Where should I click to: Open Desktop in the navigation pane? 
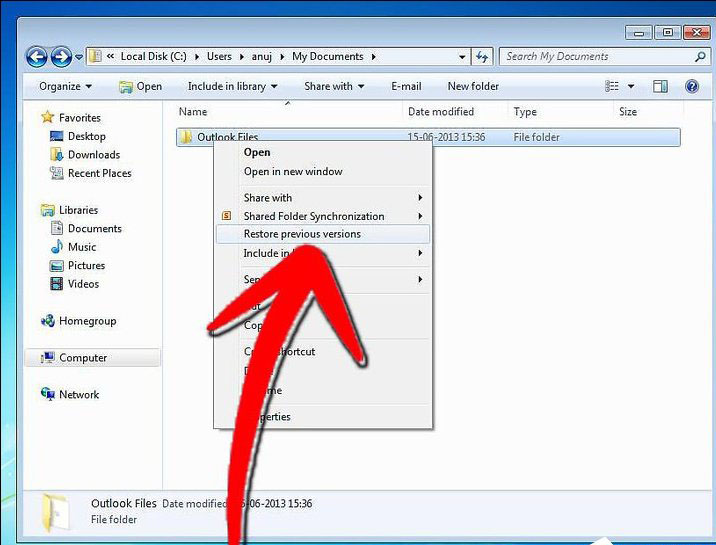87,136
